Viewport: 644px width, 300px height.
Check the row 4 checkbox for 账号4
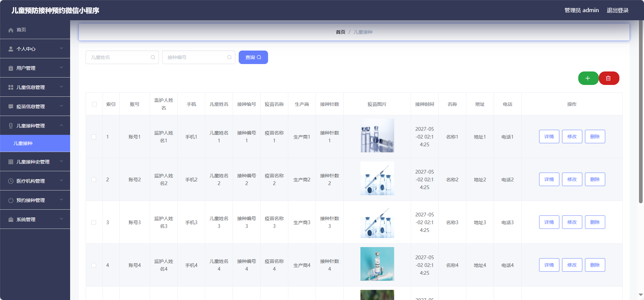94,265
